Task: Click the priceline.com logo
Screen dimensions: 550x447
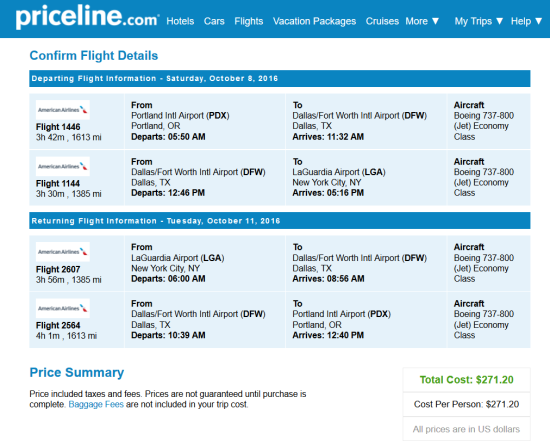Action: click(87, 17)
